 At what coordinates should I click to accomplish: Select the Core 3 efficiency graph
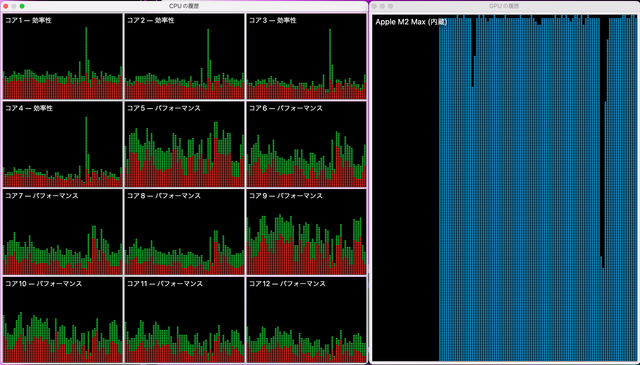click(306, 56)
